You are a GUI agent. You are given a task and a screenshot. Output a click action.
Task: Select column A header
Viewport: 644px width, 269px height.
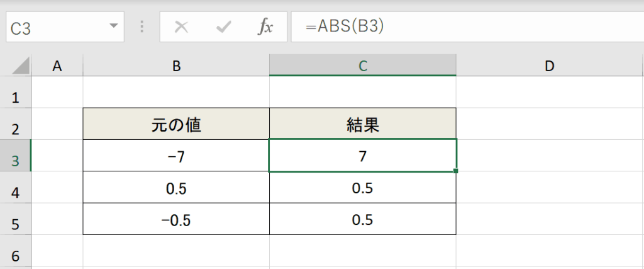(x=57, y=66)
